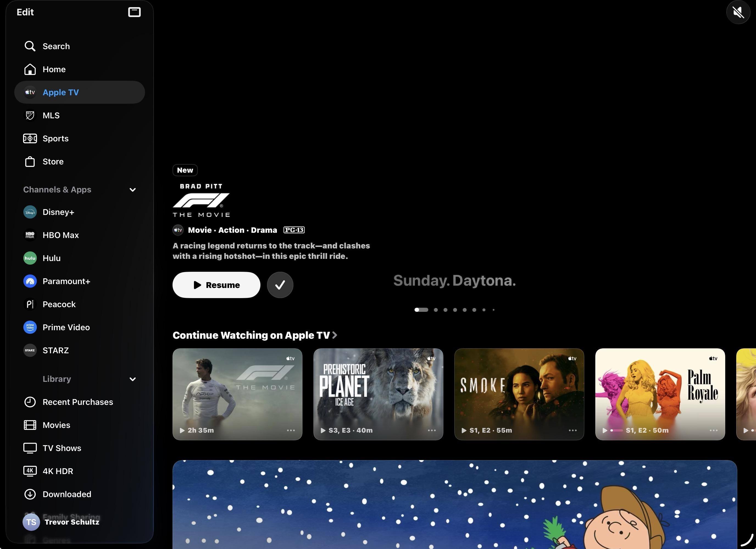Select the second carousel page dot
This screenshot has width=756, height=549.
click(x=436, y=310)
